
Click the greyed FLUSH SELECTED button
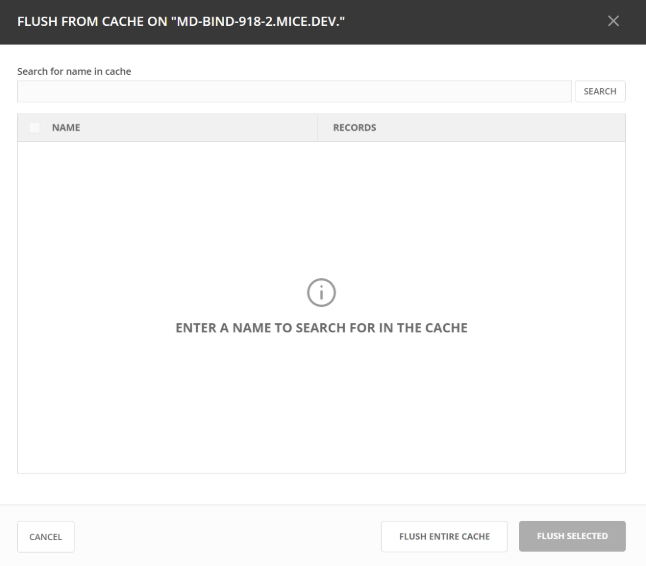click(x=572, y=537)
